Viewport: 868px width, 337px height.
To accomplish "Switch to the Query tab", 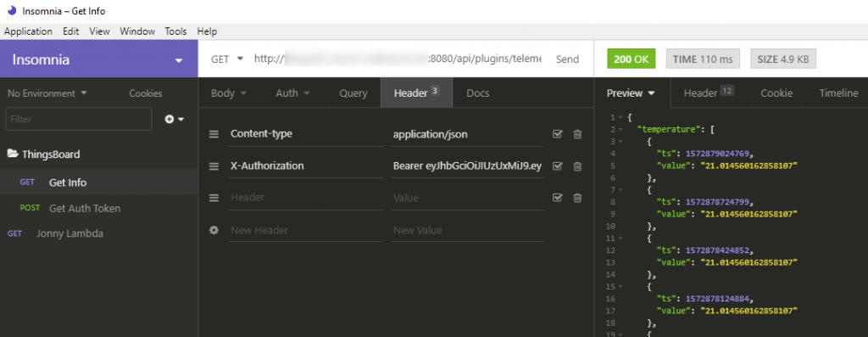I will tap(353, 93).
